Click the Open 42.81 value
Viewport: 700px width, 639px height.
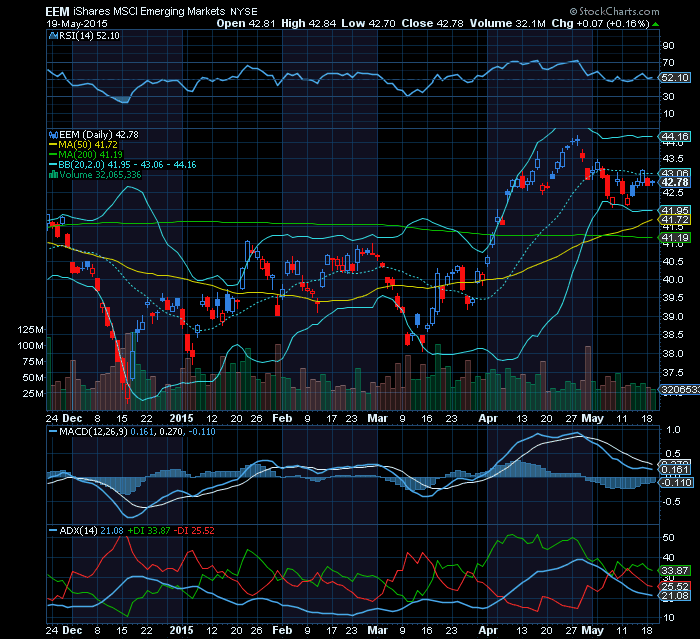[246, 24]
